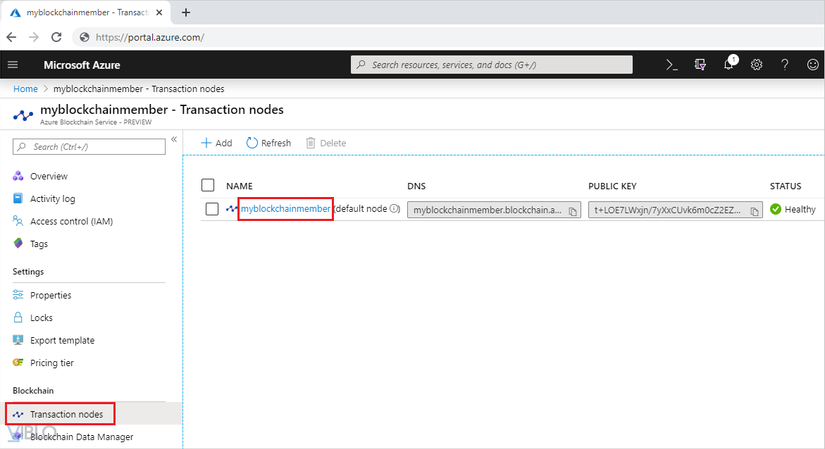Click the Public Key text field

(x=676, y=210)
